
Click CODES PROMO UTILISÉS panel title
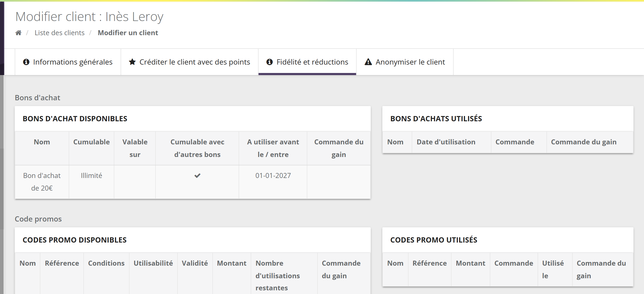pos(434,240)
